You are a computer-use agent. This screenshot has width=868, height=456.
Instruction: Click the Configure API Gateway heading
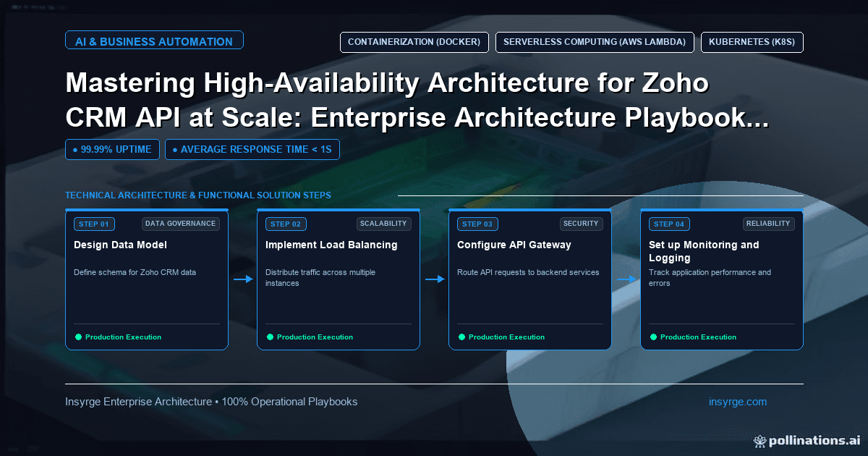pyautogui.click(x=514, y=245)
